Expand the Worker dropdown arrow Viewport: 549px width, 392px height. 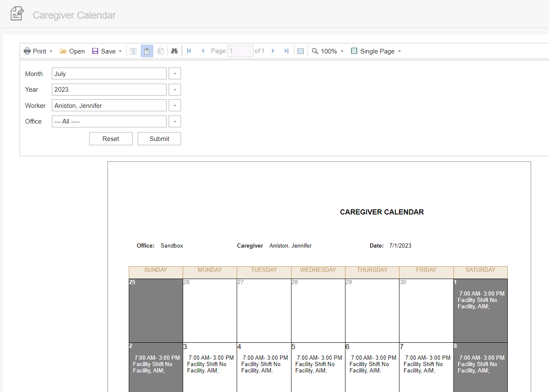(175, 105)
